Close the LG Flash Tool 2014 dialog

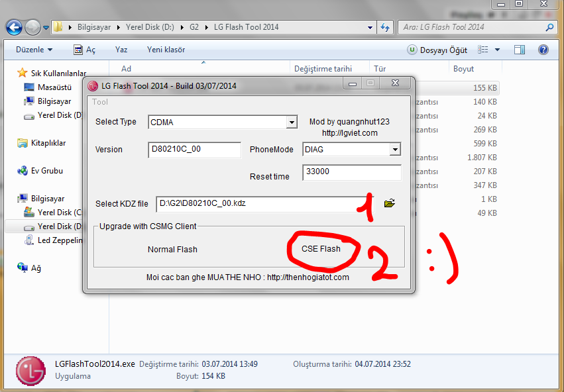tap(395, 83)
